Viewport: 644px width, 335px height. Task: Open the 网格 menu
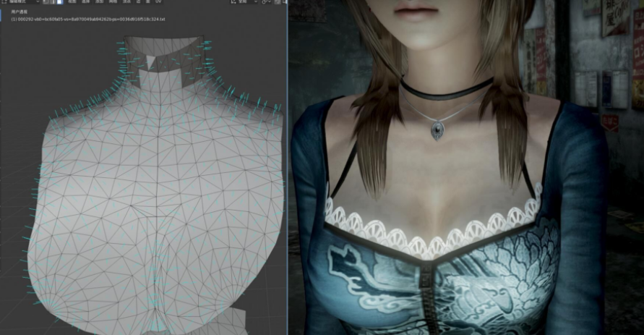[x=113, y=1]
